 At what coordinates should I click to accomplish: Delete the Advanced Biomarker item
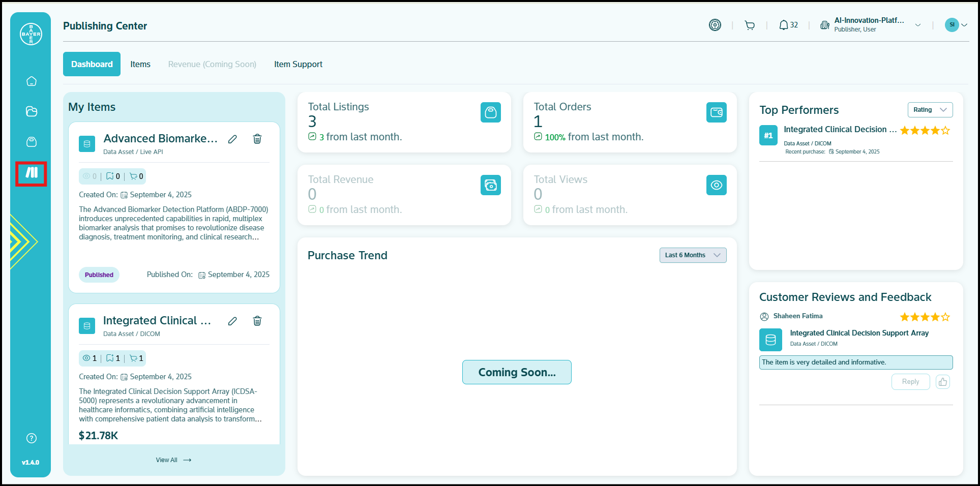[x=257, y=139]
